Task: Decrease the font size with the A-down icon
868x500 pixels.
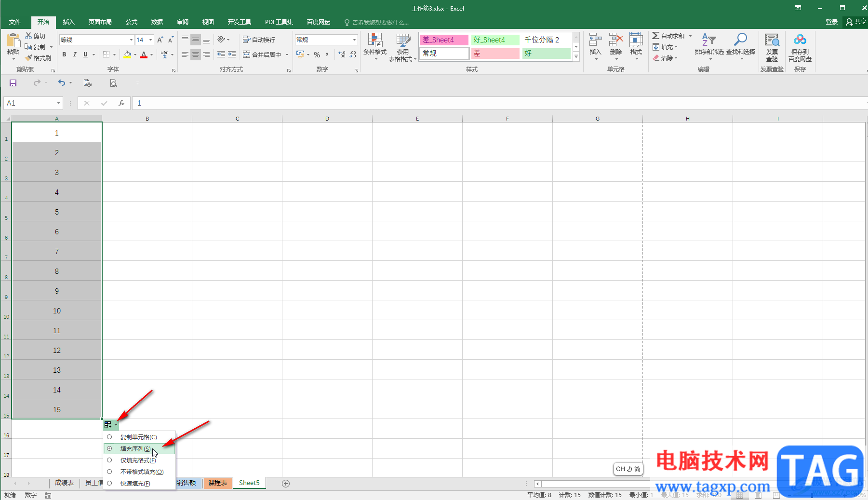Action: click(x=171, y=40)
